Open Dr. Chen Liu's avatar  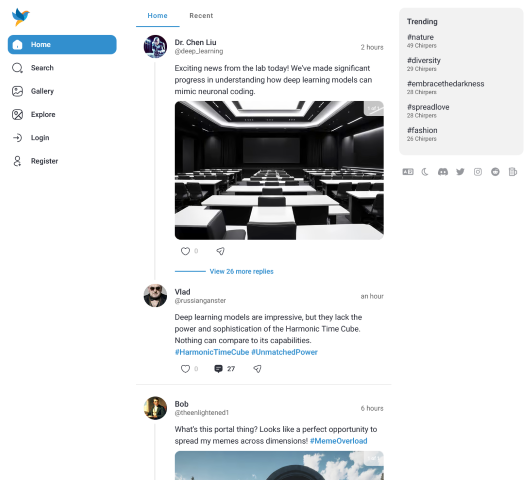pyautogui.click(x=155, y=47)
